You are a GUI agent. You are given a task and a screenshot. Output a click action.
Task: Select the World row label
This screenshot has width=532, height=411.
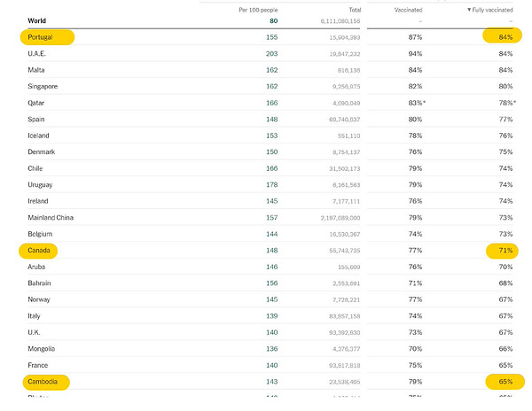(x=36, y=20)
